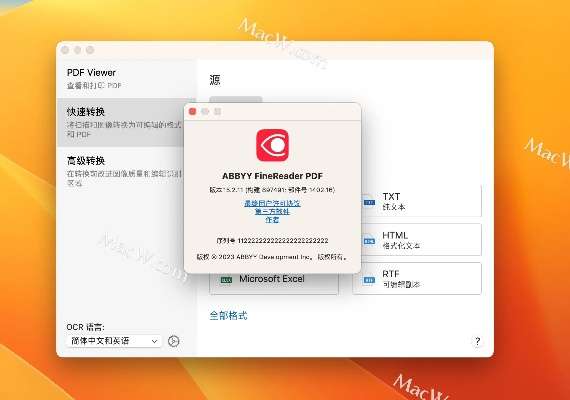The image size is (570, 400).
Task: Open PDF Viewer in the sidebar
Action: [126, 78]
